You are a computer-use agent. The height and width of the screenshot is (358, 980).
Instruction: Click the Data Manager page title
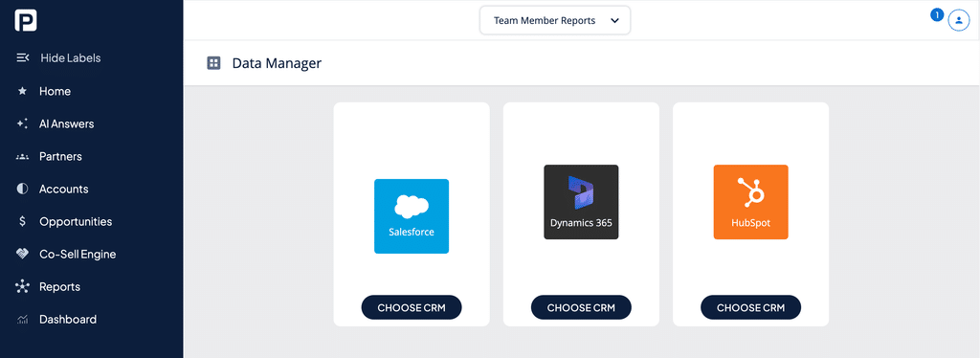277,62
